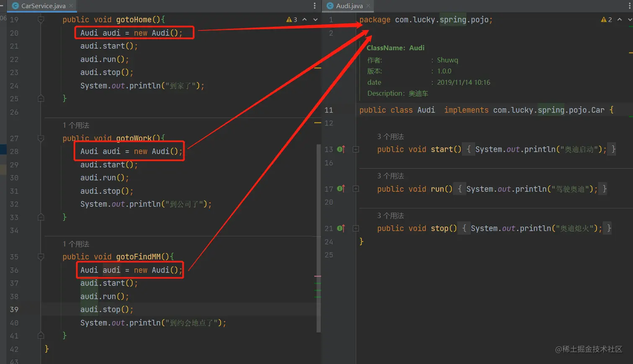The height and width of the screenshot is (364, 633).
Task: Click the fold end marker on line 25
Action: (x=41, y=98)
